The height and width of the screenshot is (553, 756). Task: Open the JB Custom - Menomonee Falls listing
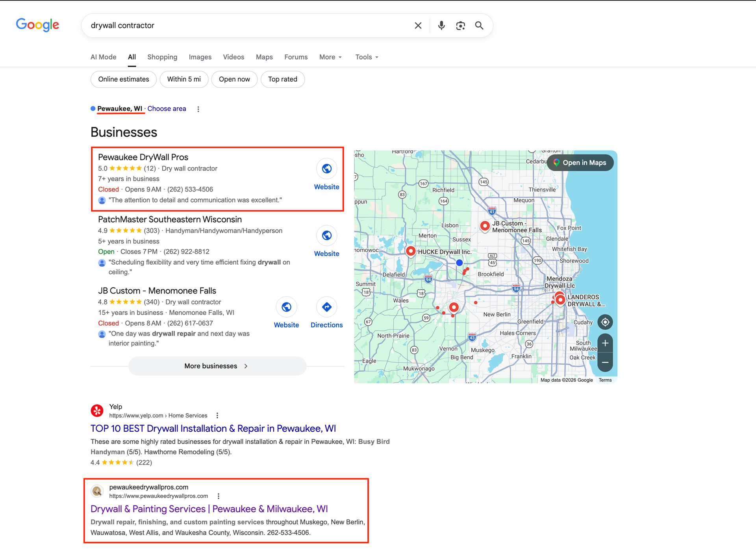[157, 291]
